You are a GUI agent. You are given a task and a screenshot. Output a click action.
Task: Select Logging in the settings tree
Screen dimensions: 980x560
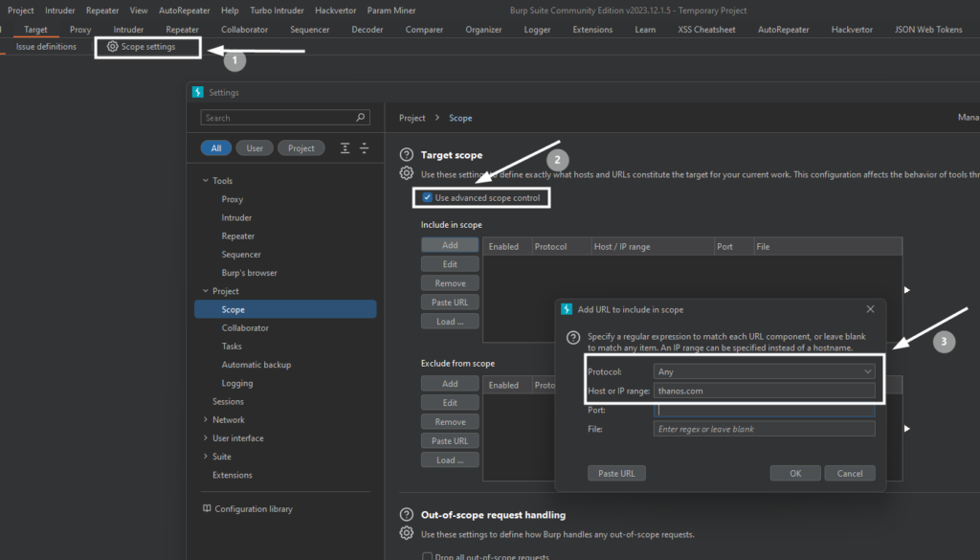tap(237, 383)
